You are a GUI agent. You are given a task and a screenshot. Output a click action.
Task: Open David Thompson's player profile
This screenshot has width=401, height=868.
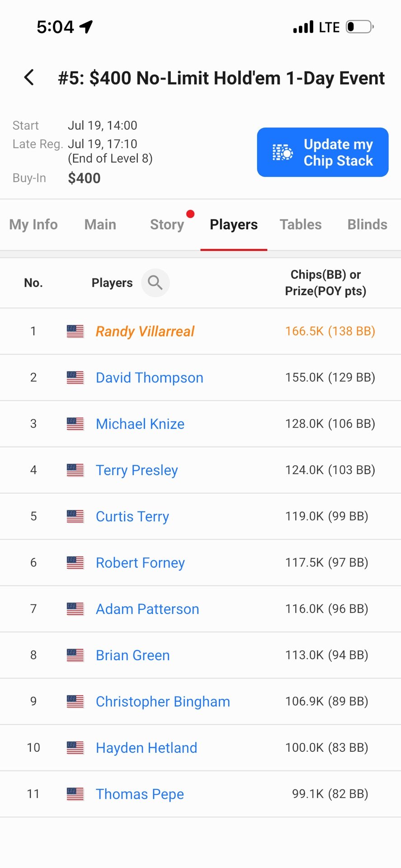click(150, 378)
